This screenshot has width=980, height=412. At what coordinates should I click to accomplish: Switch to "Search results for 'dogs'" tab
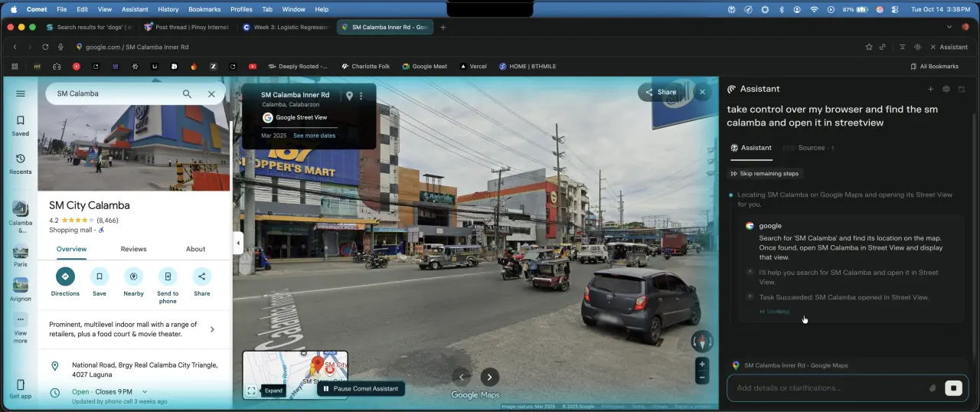click(x=89, y=27)
